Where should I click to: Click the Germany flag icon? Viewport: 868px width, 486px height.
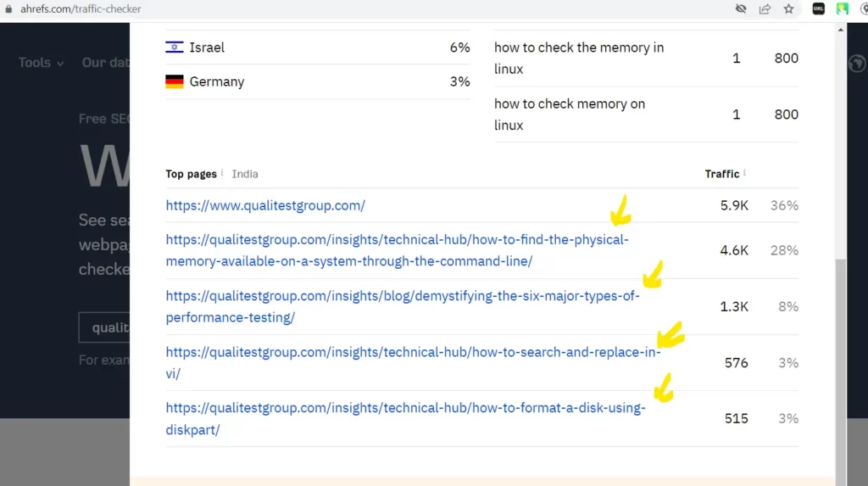175,81
